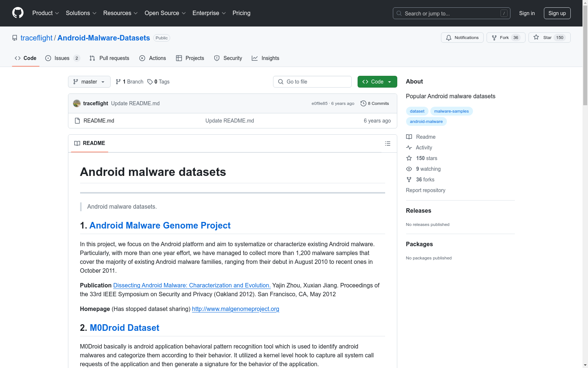Click the search magnifier in the top search box
This screenshot has width=588, height=368.
coord(399,13)
